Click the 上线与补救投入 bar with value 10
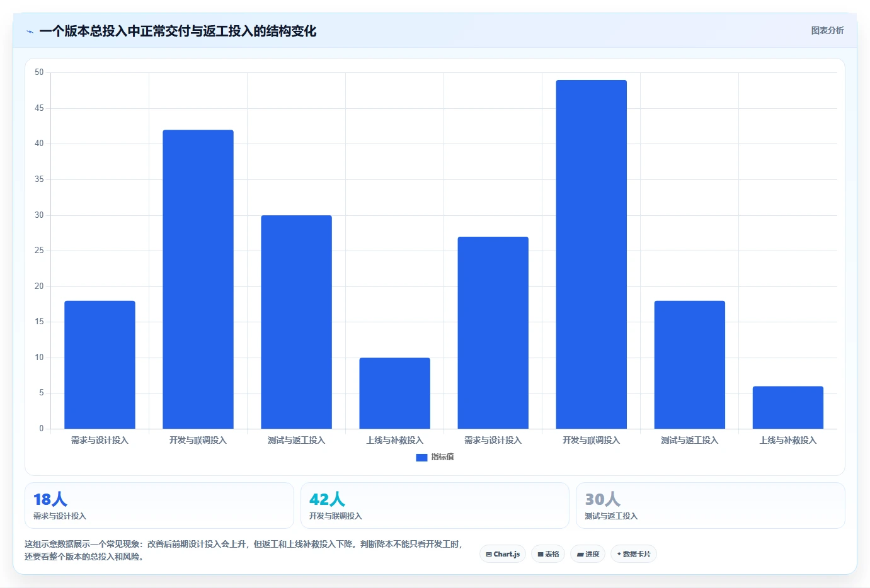The width and height of the screenshot is (870, 588). tap(394, 393)
